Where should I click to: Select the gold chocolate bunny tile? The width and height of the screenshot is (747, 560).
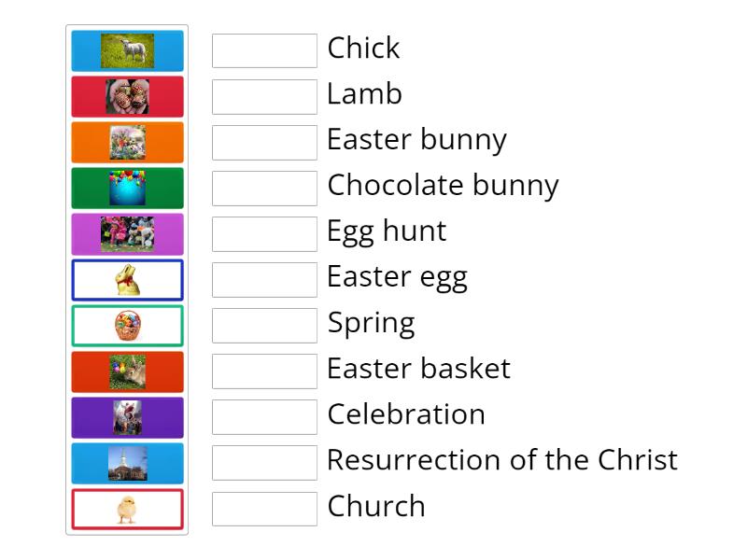[x=128, y=280]
